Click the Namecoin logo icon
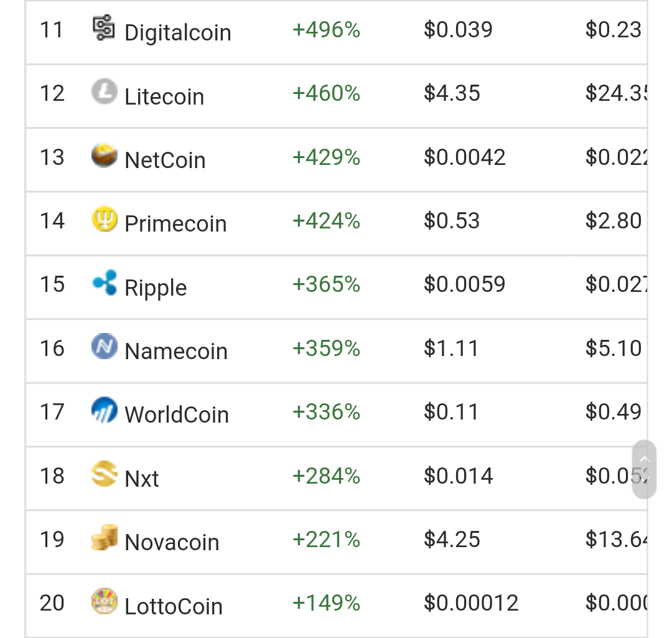672x638 pixels. [x=104, y=347]
